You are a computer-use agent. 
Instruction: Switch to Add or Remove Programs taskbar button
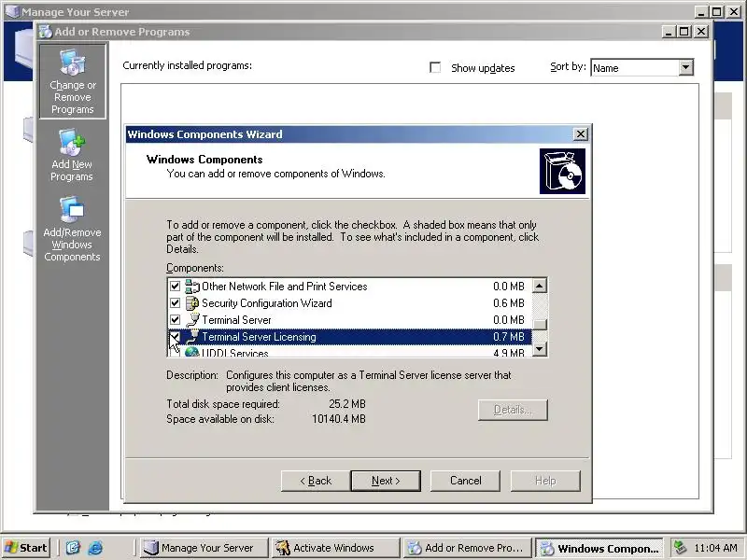pyautogui.click(x=468, y=548)
